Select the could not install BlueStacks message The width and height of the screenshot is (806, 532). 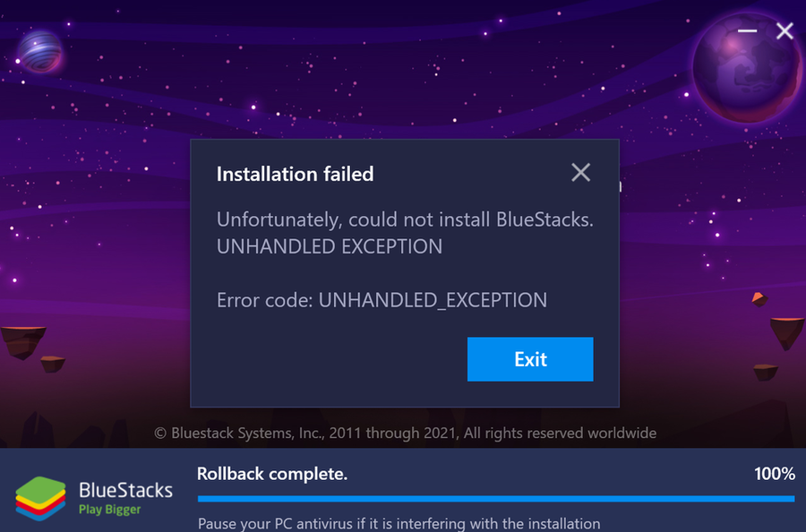[x=405, y=219]
